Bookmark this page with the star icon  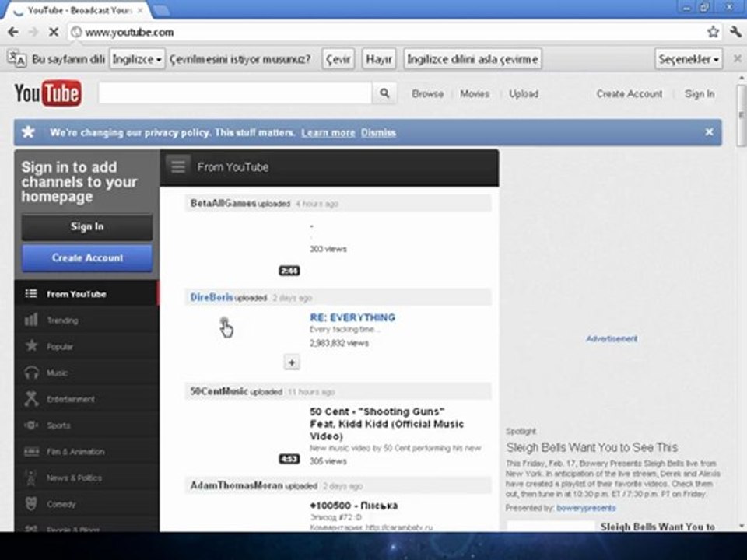point(713,32)
